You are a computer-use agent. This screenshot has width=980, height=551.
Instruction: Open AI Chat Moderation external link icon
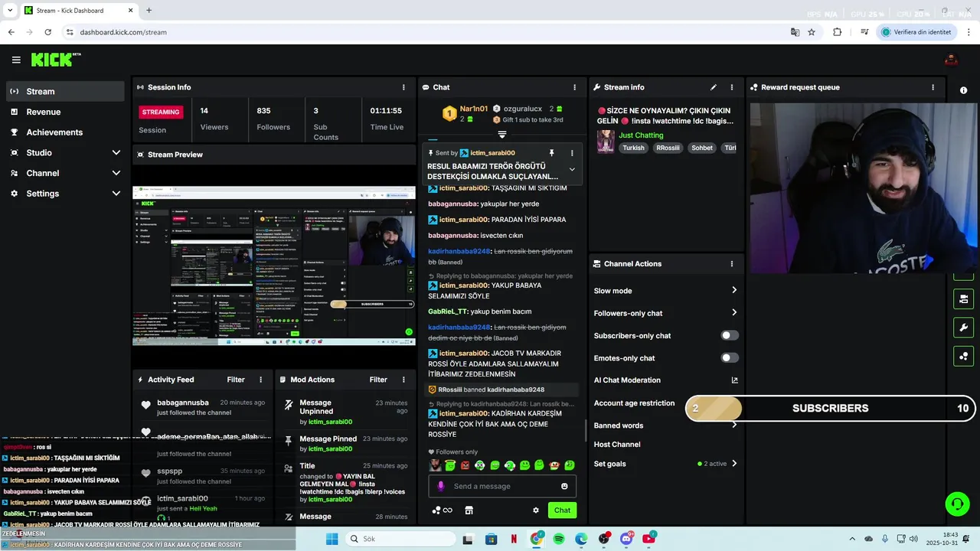pos(734,380)
